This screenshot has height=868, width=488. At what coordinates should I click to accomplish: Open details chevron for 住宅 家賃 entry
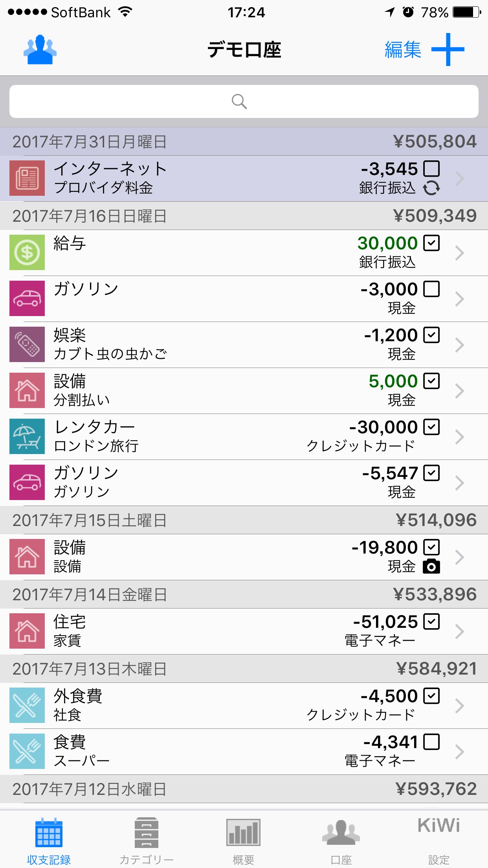click(x=459, y=631)
